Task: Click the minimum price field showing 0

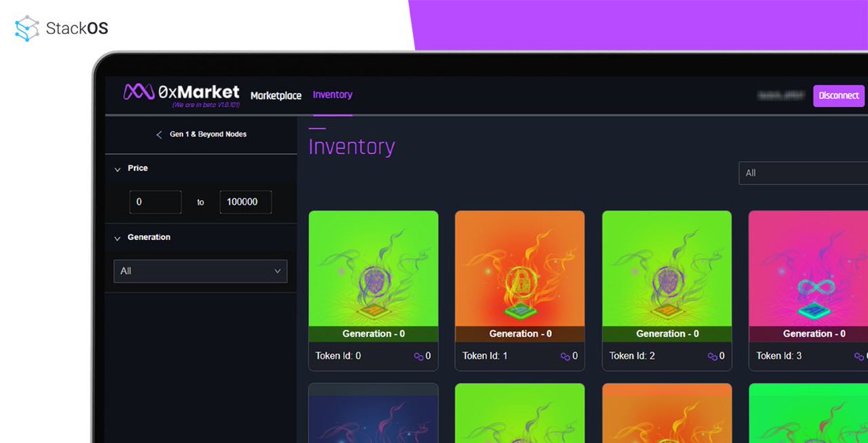Action: point(155,202)
